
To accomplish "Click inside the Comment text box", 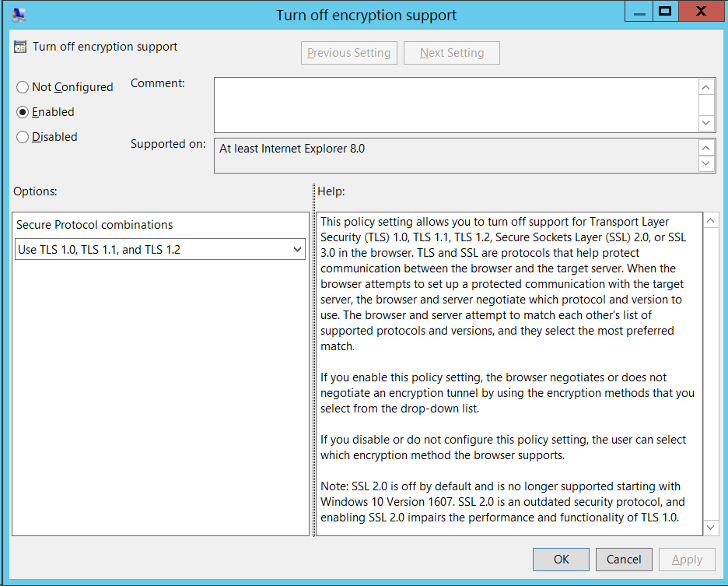I will coord(455,104).
